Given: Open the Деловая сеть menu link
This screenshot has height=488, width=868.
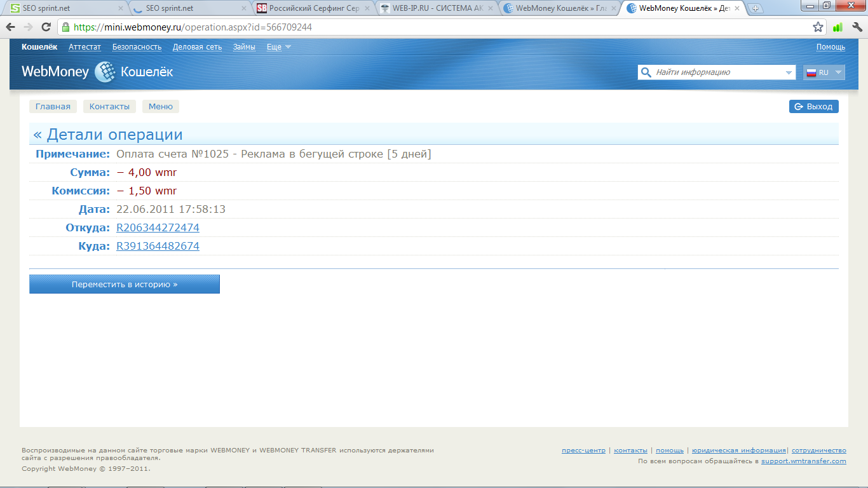Looking at the screenshot, I should 197,47.
